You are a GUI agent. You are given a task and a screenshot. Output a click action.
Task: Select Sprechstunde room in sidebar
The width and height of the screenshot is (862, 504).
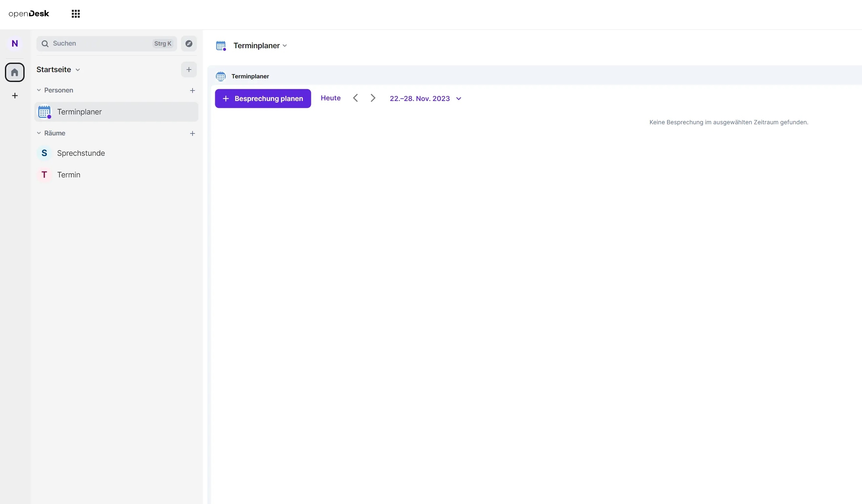point(81,153)
